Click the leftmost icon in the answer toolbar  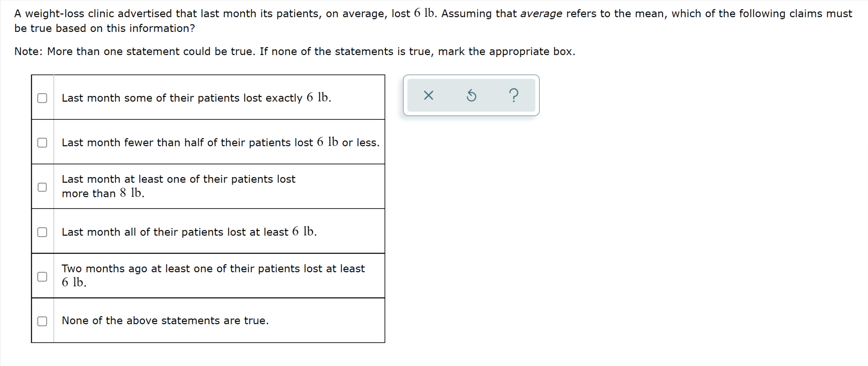[428, 96]
